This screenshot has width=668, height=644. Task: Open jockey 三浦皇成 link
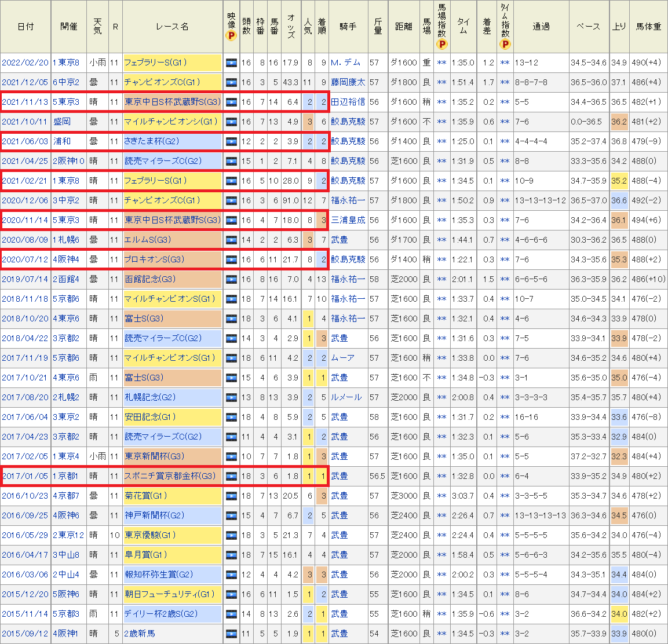[348, 219]
